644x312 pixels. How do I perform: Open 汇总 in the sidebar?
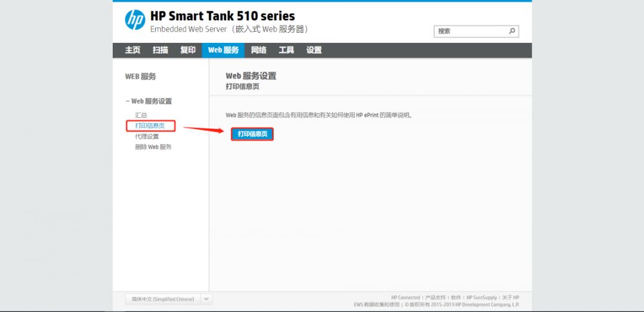click(x=141, y=115)
